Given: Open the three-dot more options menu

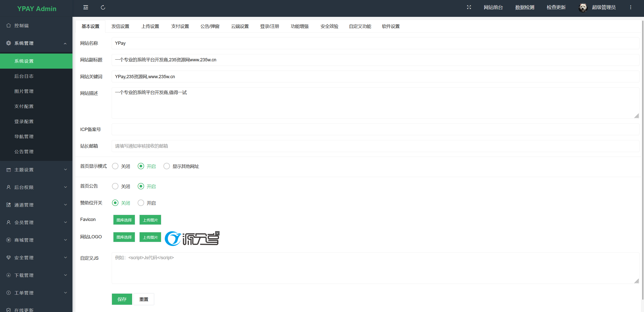Looking at the screenshot, I should 630,7.
